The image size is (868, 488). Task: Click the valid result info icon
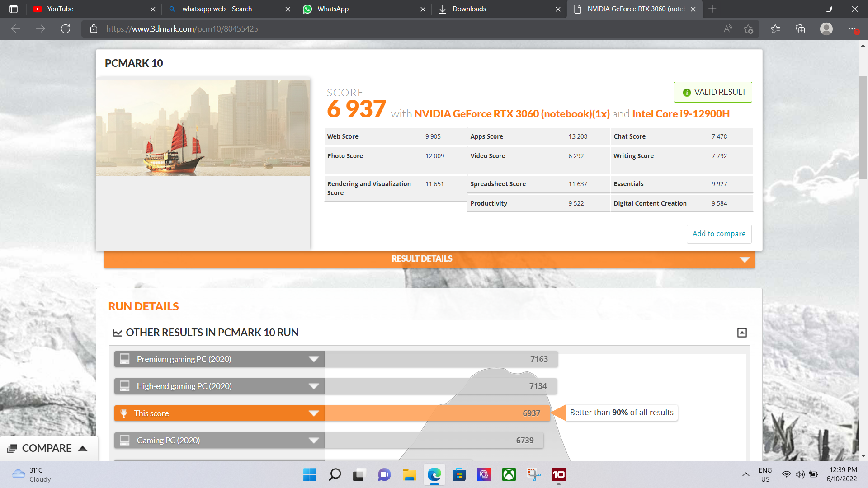click(x=687, y=93)
